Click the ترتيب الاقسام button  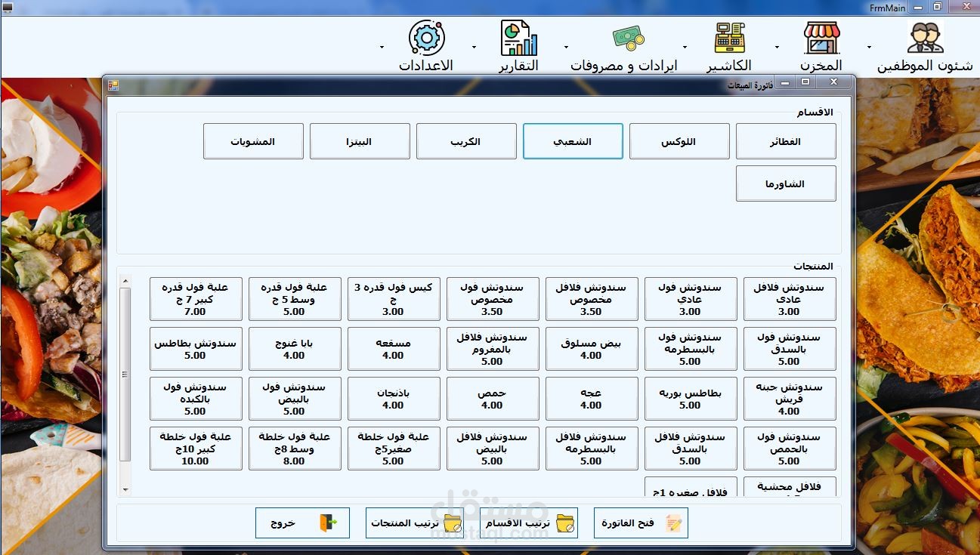[x=529, y=523]
